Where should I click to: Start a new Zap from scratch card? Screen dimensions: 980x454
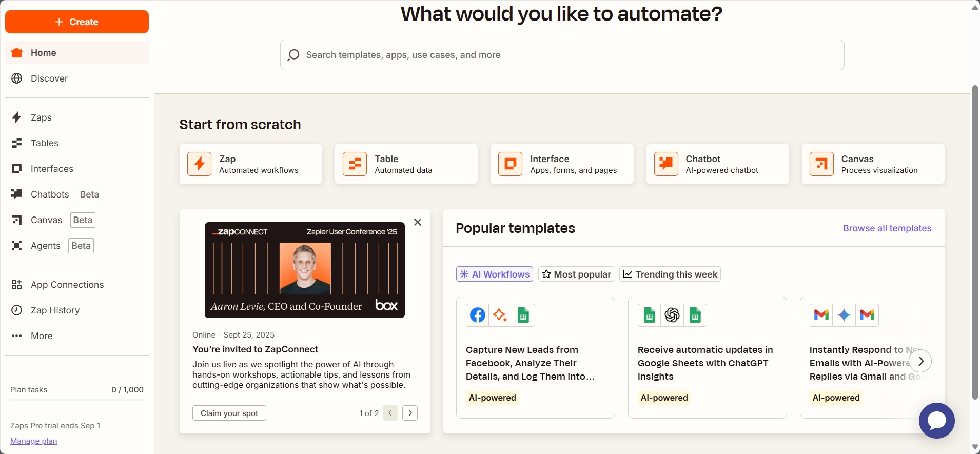click(x=251, y=164)
